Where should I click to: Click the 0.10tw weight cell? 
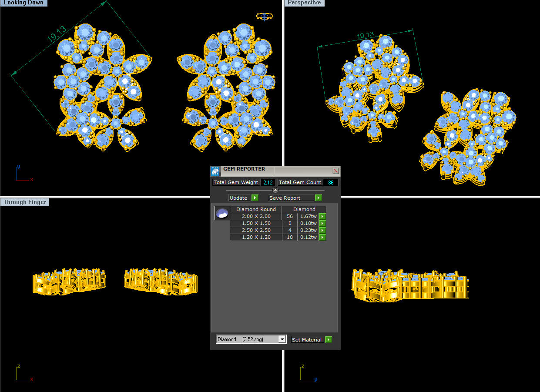coord(309,223)
